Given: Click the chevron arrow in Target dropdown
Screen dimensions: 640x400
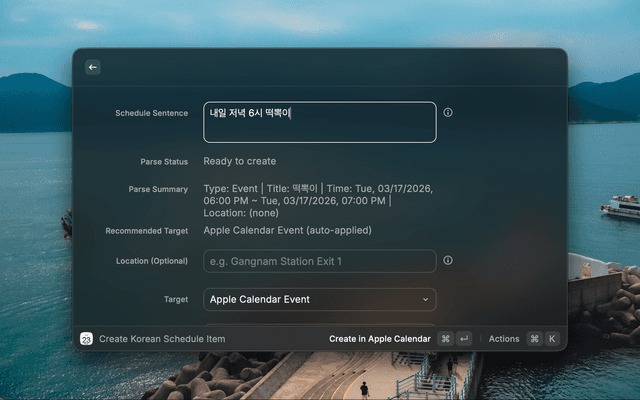Looking at the screenshot, I should coord(425,299).
